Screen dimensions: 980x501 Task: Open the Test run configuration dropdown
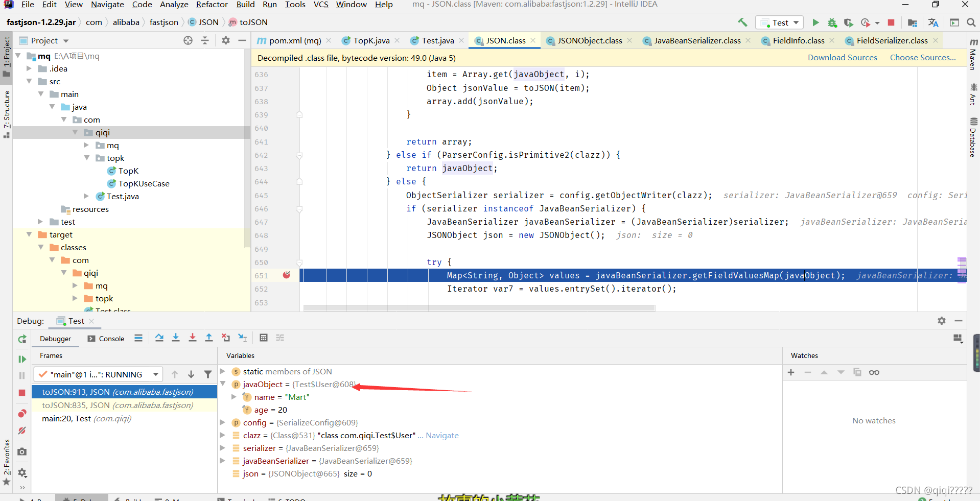[780, 22]
